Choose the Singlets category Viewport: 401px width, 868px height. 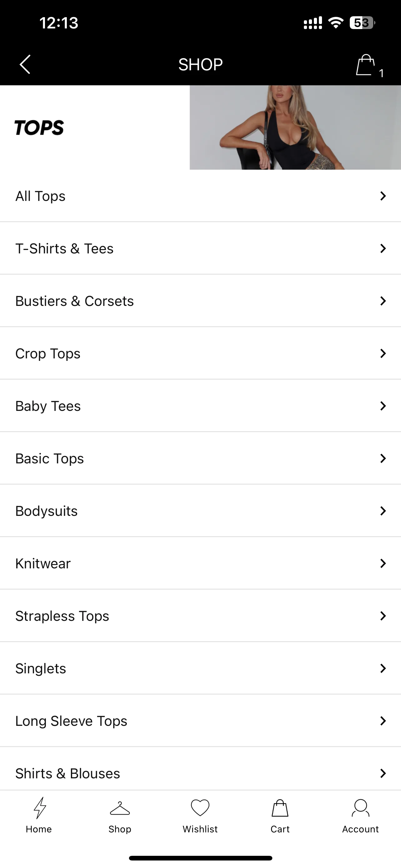(200, 669)
